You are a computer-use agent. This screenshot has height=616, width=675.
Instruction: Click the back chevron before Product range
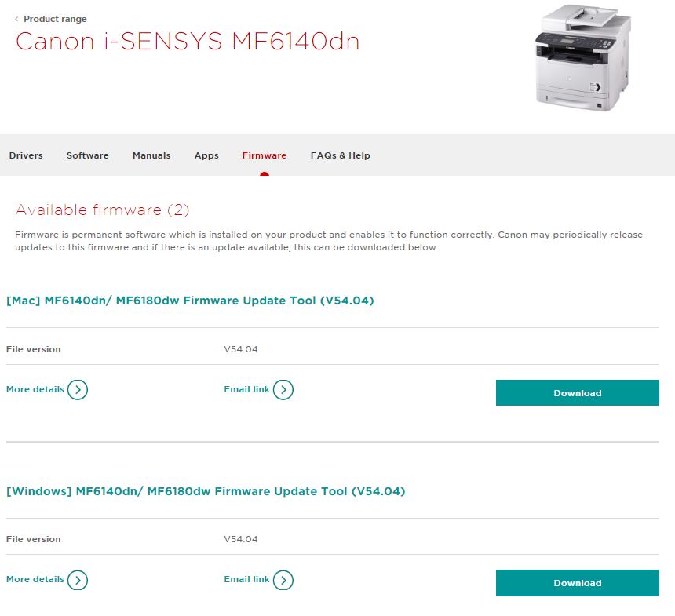click(16, 19)
